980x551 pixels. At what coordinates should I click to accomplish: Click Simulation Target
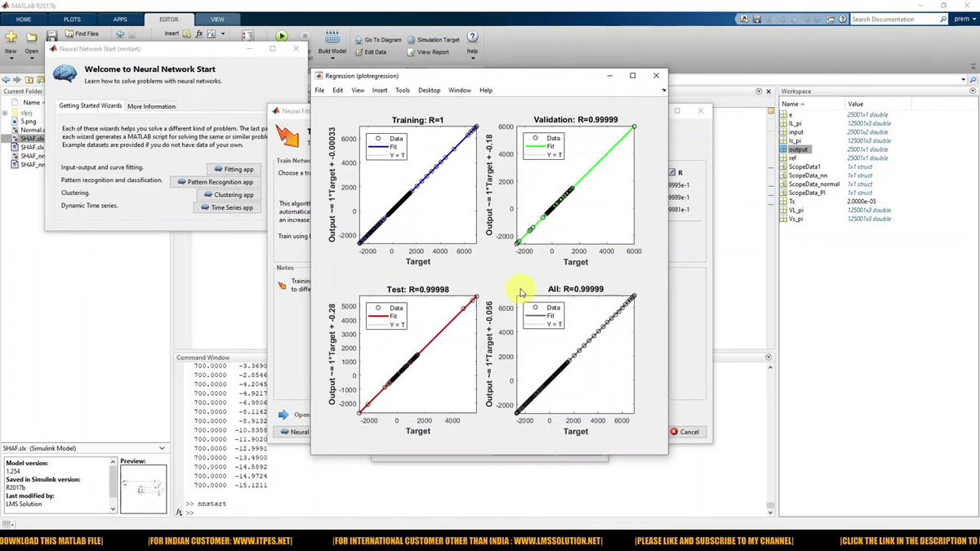[434, 39]
